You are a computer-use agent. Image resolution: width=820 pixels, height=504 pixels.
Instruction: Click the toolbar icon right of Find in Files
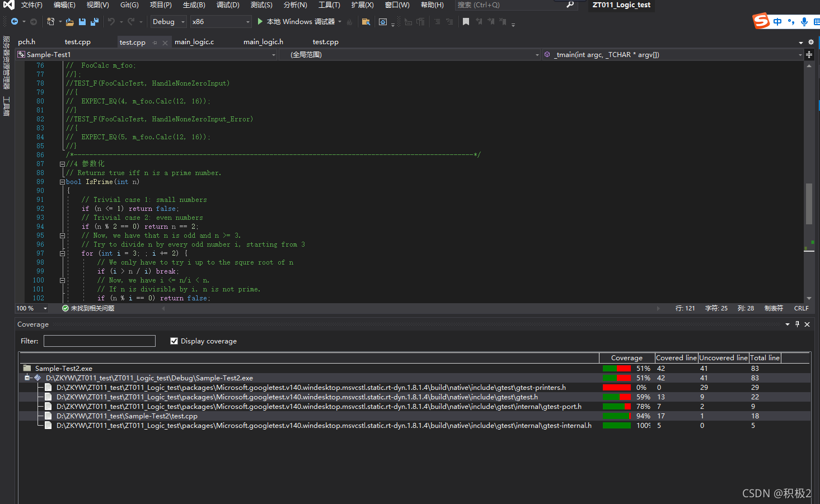click(383, 21)
